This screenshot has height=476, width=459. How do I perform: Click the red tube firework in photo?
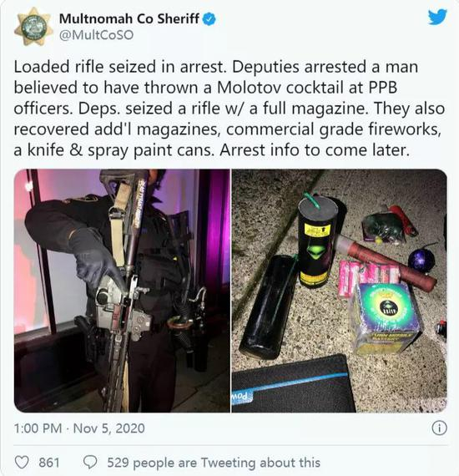(x=386, y=261)
